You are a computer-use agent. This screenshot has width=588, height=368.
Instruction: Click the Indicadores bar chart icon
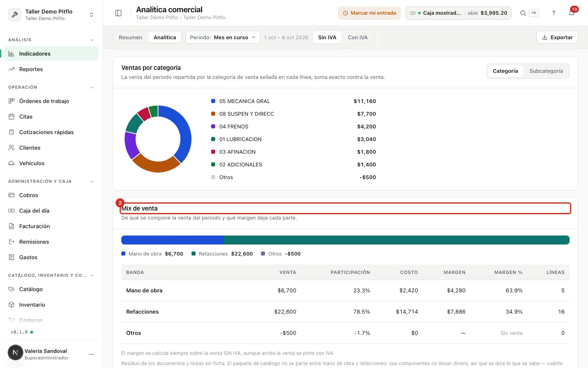11,54
